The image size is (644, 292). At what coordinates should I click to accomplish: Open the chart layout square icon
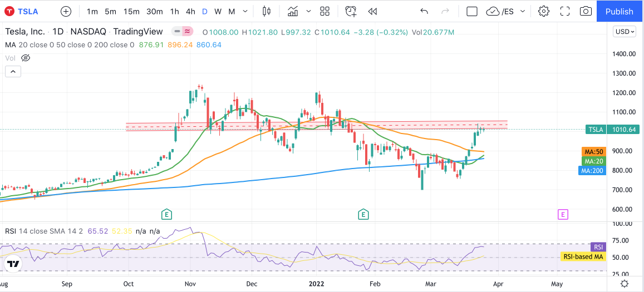[472, 12]
